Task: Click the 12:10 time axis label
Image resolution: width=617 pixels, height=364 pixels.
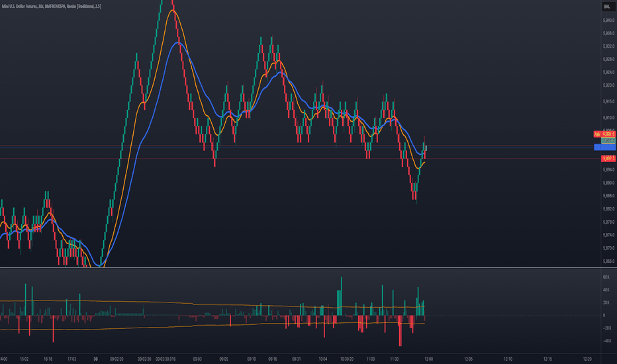Action: [x=508, y=359]
